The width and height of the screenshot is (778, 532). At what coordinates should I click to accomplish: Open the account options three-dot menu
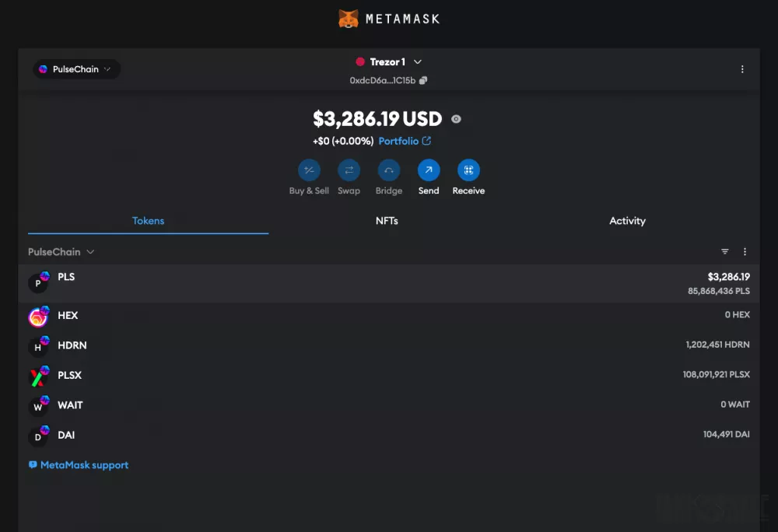(x=742, y=69)
